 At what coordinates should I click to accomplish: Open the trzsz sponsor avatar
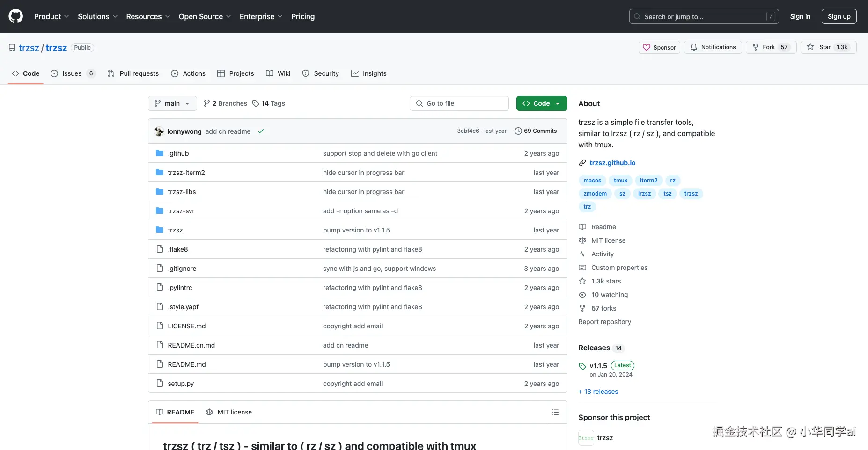586,438
